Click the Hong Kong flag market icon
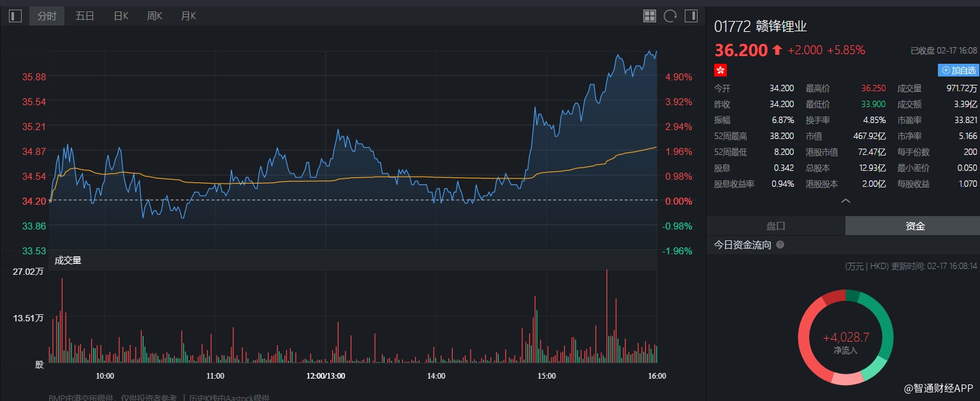Image resolution: width=980 pixels, height=401 pixels. click(x=720, y=70)
